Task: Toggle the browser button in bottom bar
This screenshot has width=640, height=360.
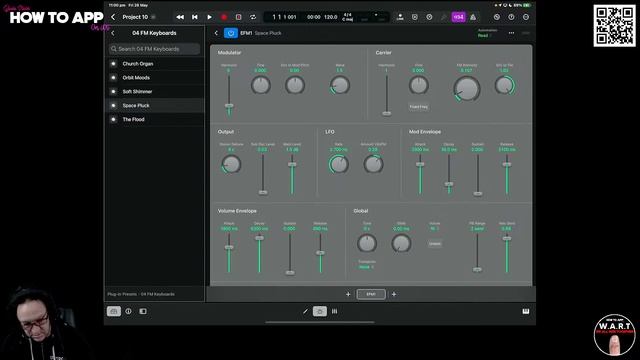Action: (x=114, y=311)
